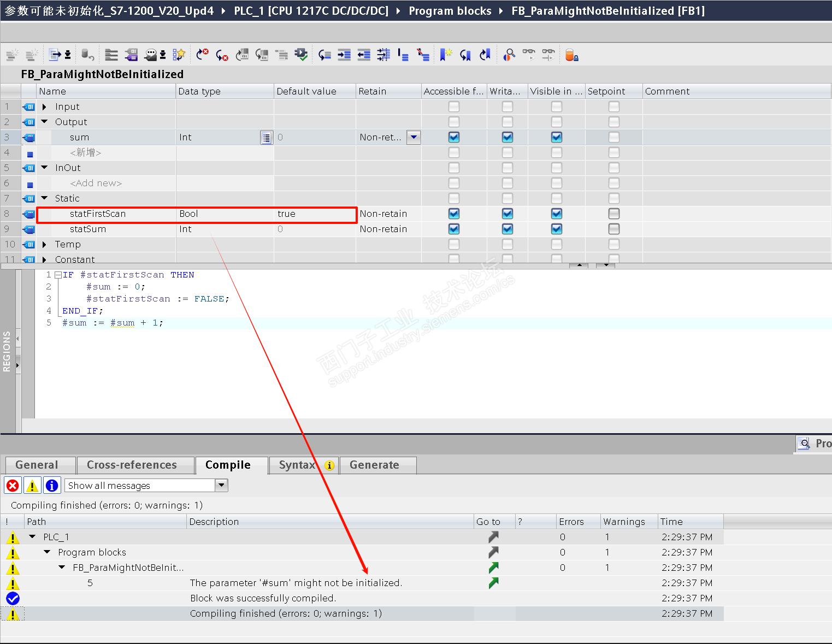Click the reset start values cylinder icon
The height and width of the screenshot is (644, 832).
click(x=87, y=55)
